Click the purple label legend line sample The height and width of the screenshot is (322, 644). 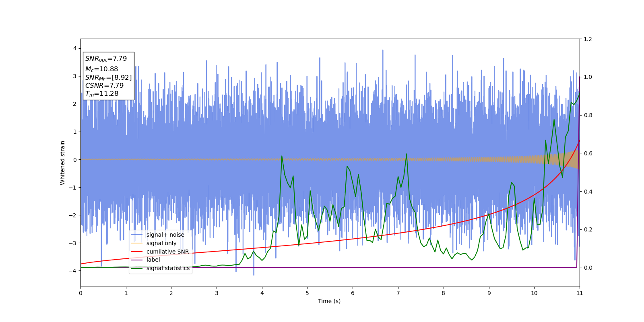(x=137, y=260)
